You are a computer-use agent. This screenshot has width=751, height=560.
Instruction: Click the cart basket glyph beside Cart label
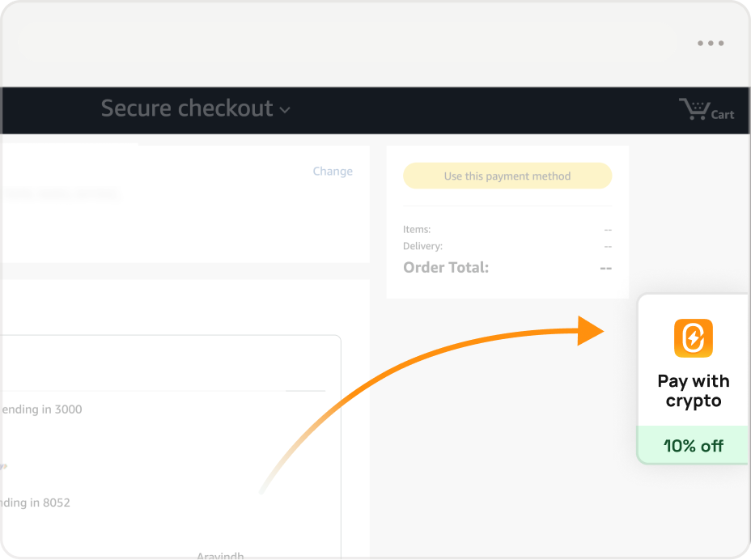coord(694,108)
